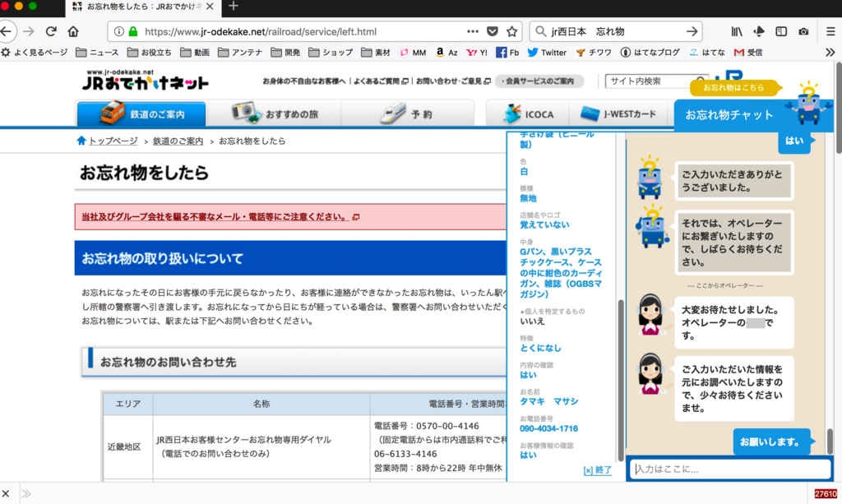842x504 pixels.
Task: Select the J-WESTカード navigation tab
Action: click(618, 113)
